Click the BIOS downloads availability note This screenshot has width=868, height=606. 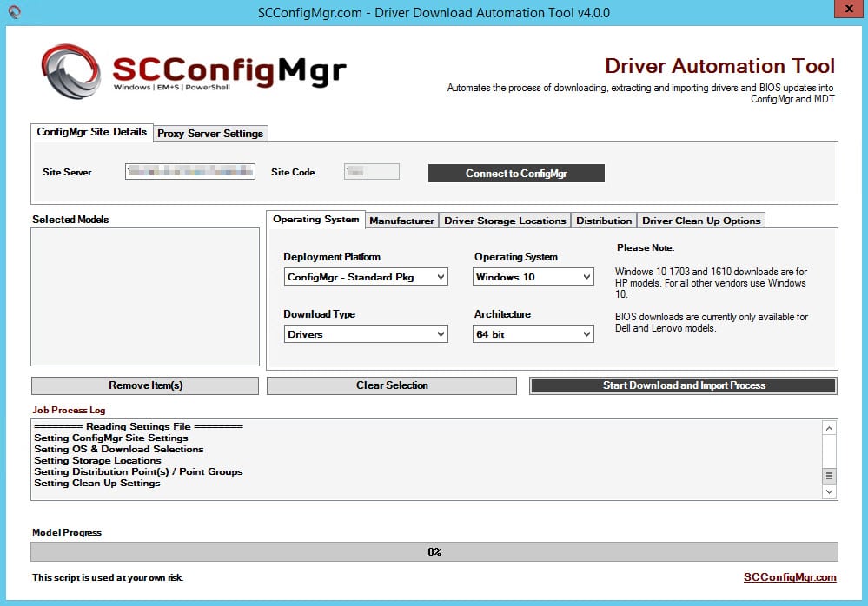click(x=712, y=322)
